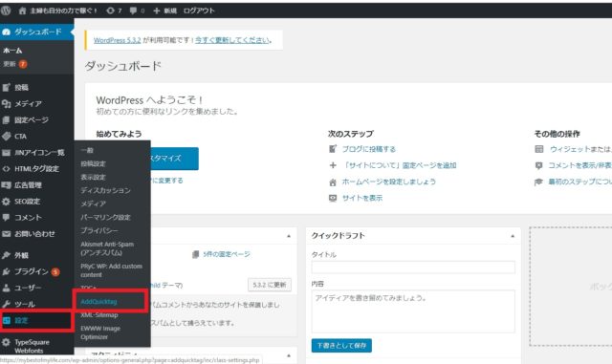
Task: Select 表示設定 in settings flyout
Action: tap(93, 177)
